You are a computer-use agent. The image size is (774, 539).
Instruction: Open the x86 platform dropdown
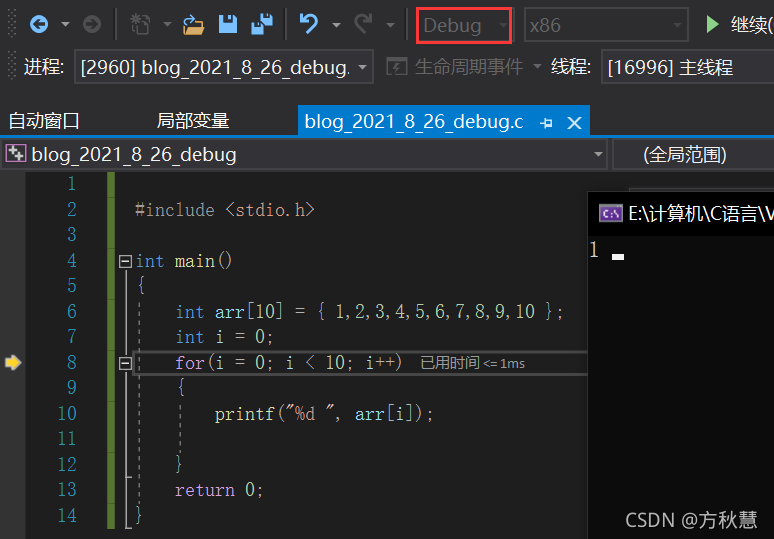(x=606, y=25)
